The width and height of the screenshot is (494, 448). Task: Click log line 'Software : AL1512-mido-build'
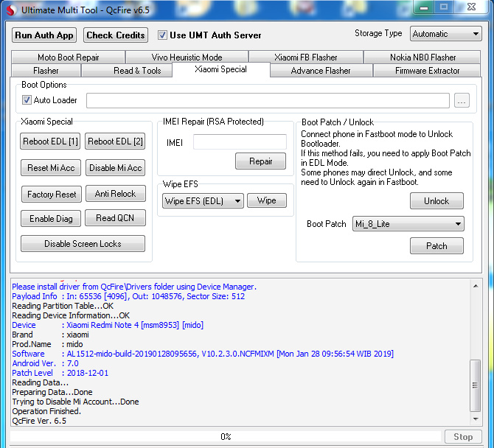(x=203, y=354)
